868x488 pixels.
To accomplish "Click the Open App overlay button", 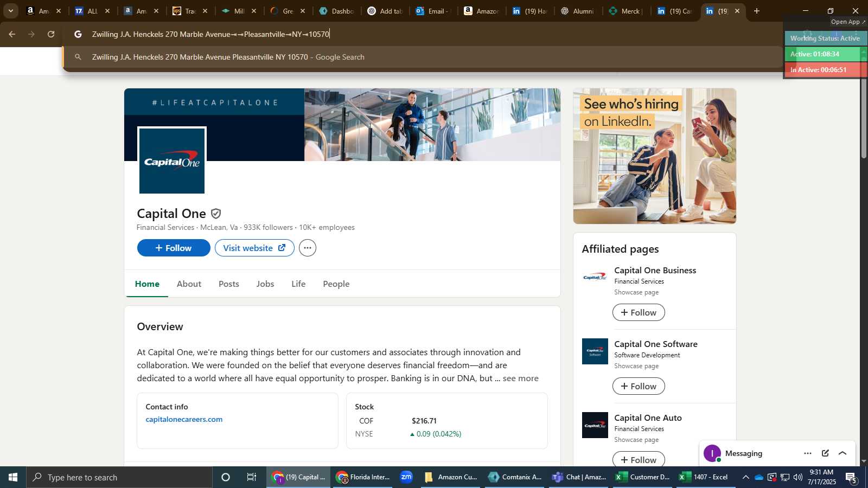I will [x=848, y=22].
